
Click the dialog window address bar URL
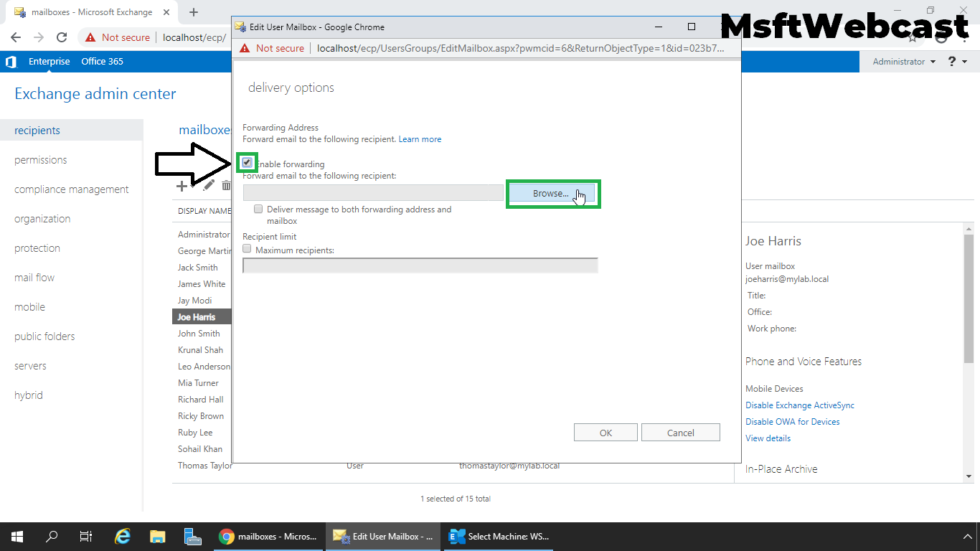[520, 48]
